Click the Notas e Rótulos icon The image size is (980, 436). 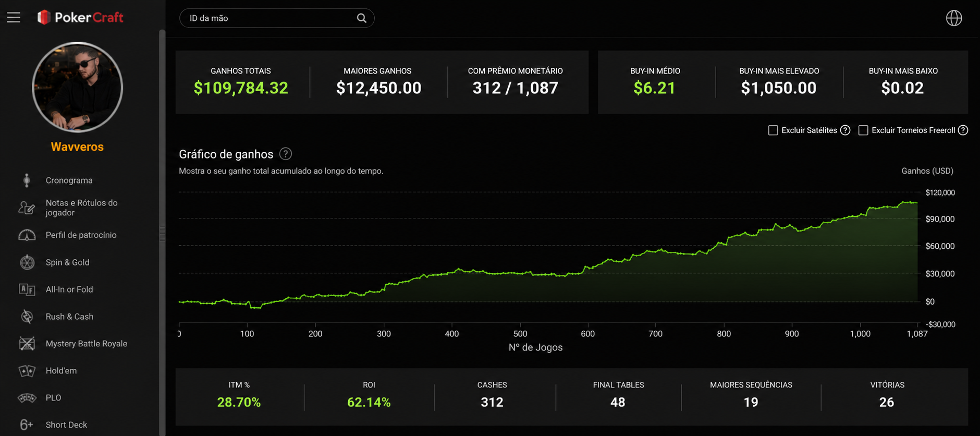click(x=27, y=208)
